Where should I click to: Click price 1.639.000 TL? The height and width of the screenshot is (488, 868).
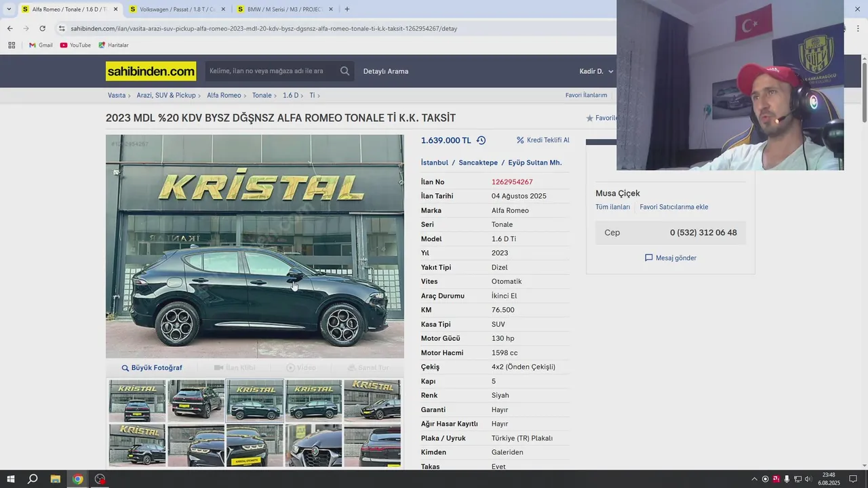[446, 140]
